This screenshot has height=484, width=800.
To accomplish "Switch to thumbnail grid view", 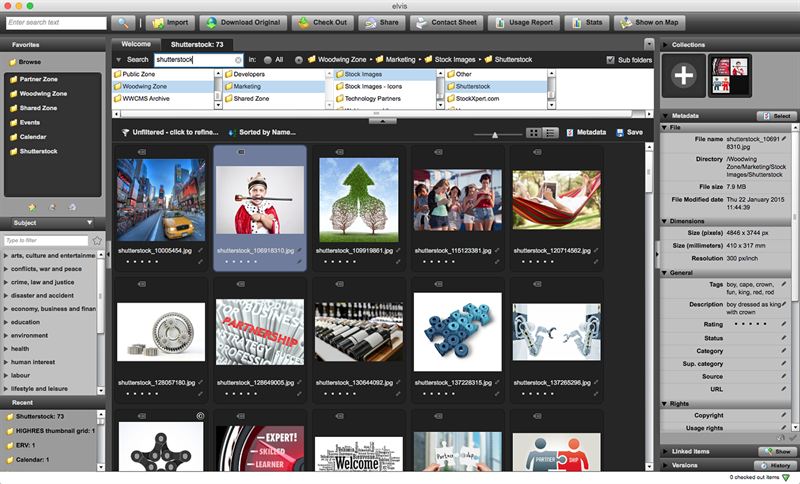I will [x=534, y=132].
